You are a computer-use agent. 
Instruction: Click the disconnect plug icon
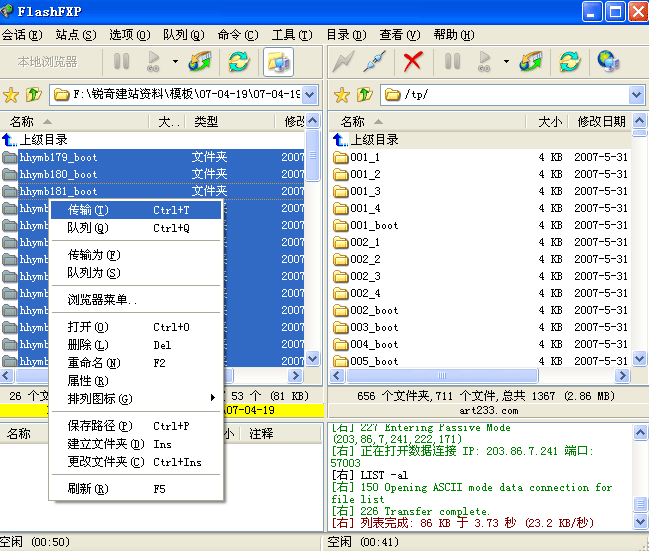pyautogui.click(x=375, y=61)
